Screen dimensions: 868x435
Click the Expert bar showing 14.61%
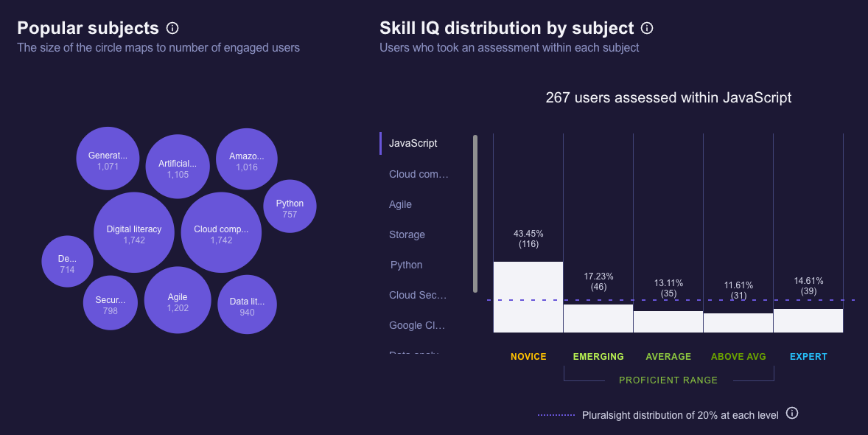(x=808, y=321)
